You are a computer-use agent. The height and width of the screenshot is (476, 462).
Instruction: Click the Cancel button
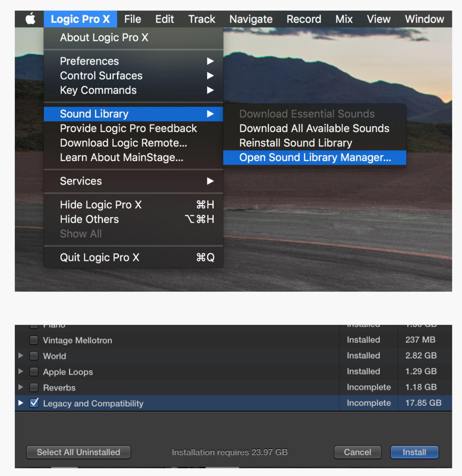tap(358, 452)
